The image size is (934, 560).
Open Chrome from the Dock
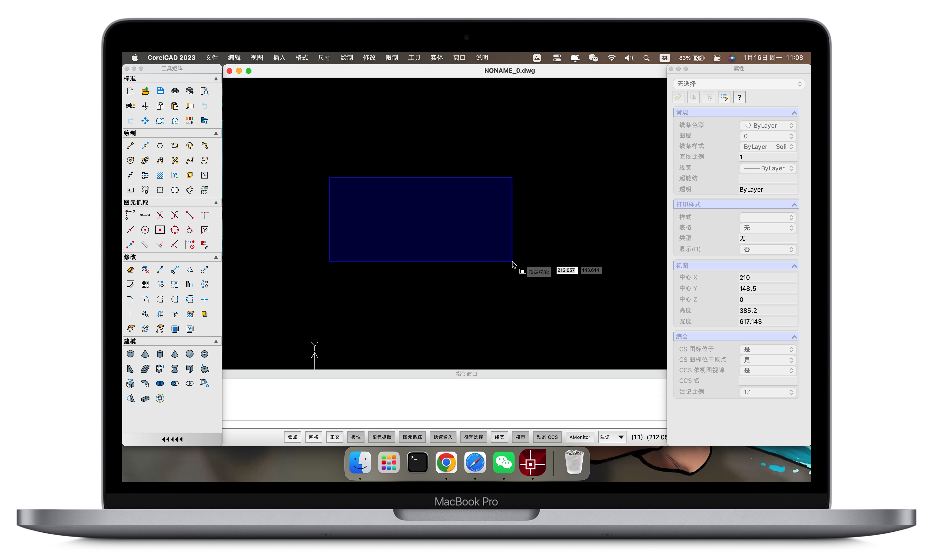point(446,463)
